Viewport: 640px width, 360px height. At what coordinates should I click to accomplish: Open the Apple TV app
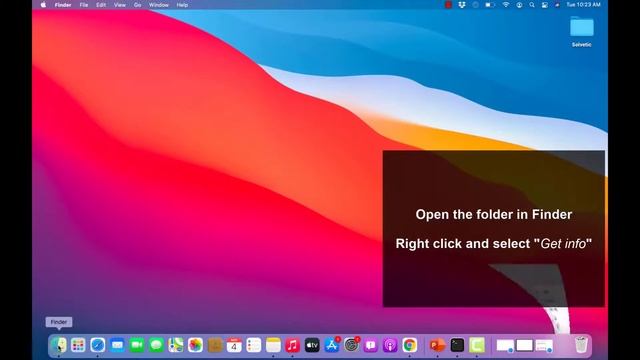point(312,345)
